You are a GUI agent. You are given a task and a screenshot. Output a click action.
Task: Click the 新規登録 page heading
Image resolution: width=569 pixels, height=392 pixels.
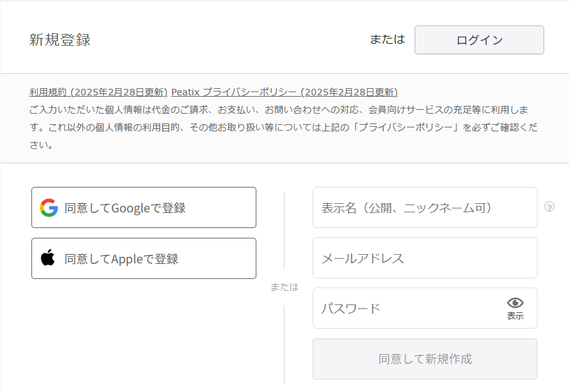point(60,39)
